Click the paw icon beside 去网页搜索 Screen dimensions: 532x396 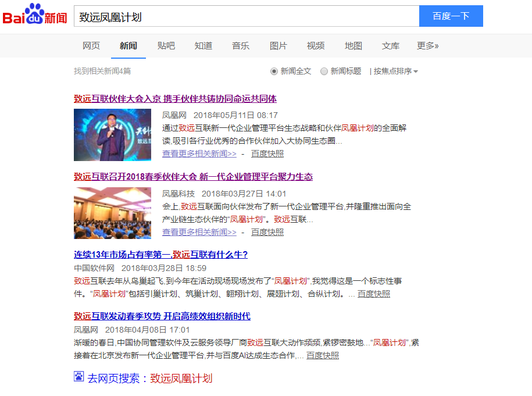78,376
